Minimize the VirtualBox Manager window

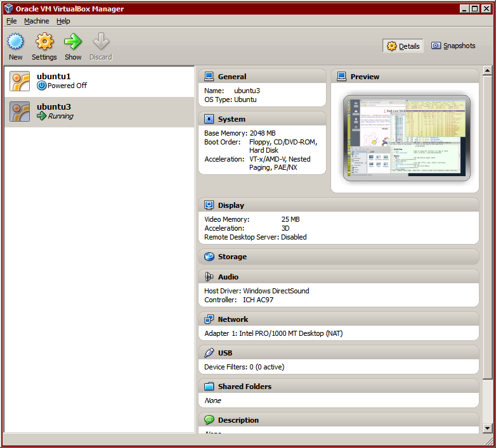point(464,8)
